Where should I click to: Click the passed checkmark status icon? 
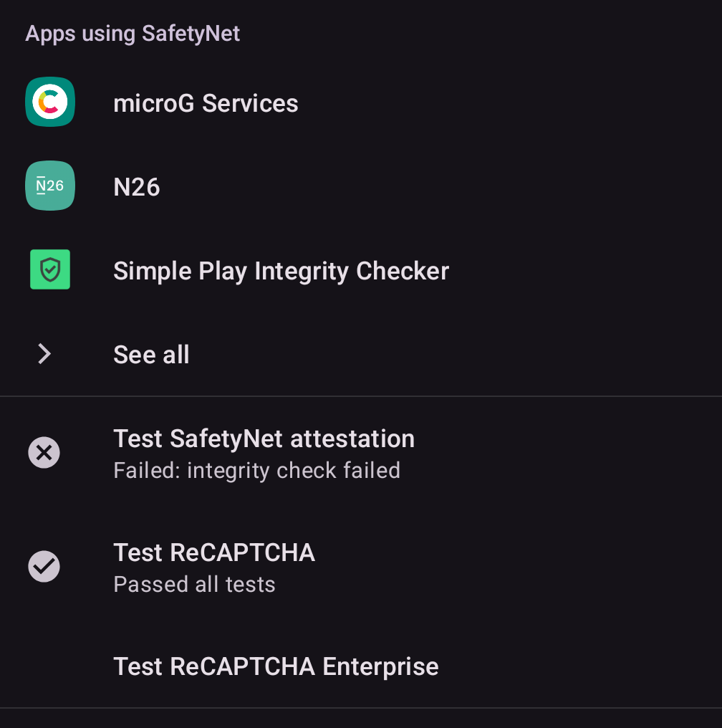tap(44, 567)
